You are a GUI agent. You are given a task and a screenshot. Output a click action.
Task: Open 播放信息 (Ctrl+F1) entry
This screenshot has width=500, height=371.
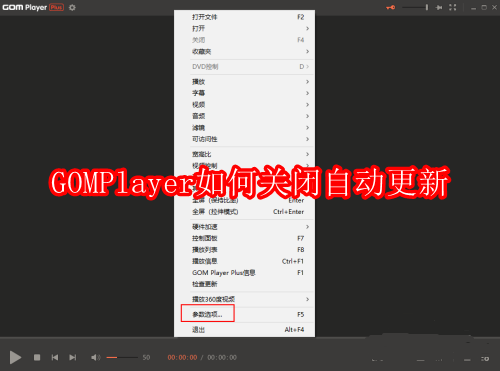click(x=244, y=261)
